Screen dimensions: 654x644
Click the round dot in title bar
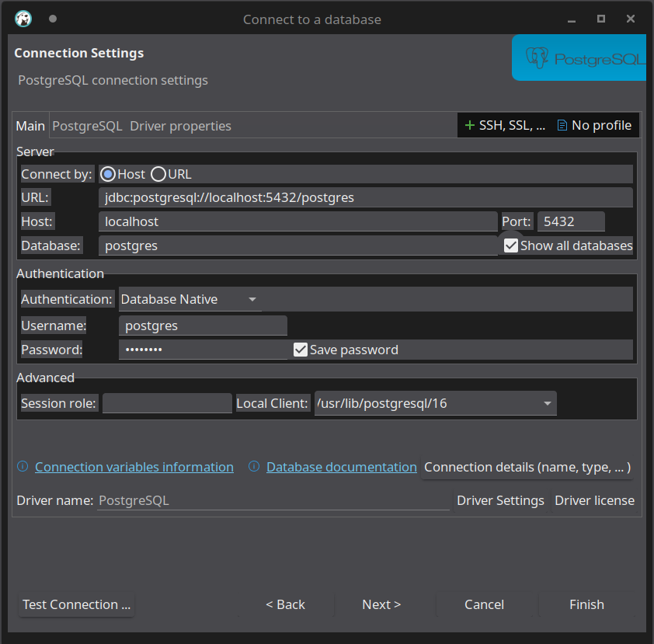(53, 19)
